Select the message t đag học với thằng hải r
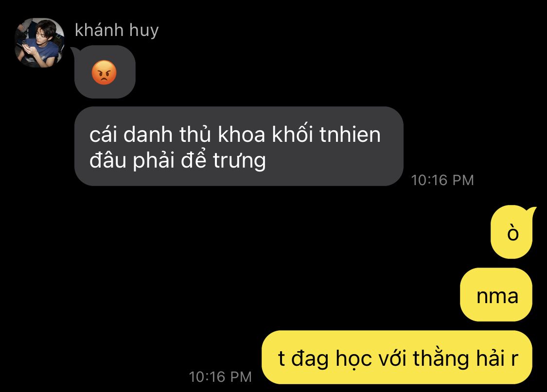Viewport: 547px width, 392px height. [x=397, y=358]
